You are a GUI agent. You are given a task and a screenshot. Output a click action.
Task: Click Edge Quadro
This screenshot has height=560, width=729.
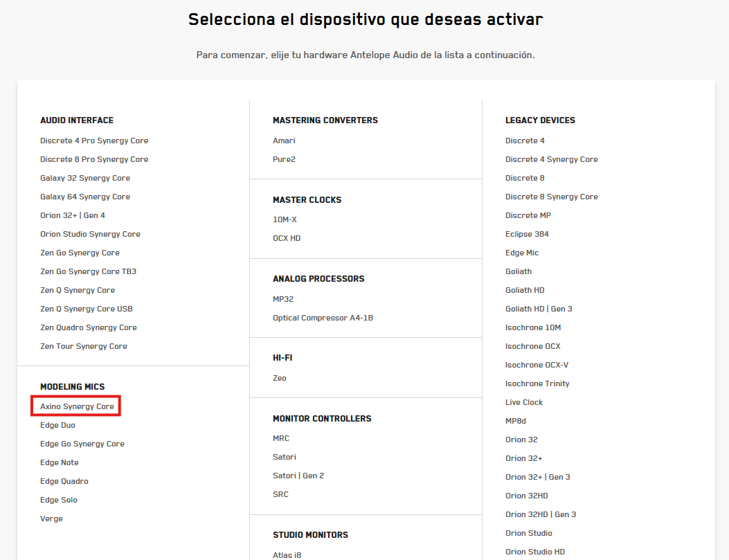pyautogui.click(x=64, y=481)
